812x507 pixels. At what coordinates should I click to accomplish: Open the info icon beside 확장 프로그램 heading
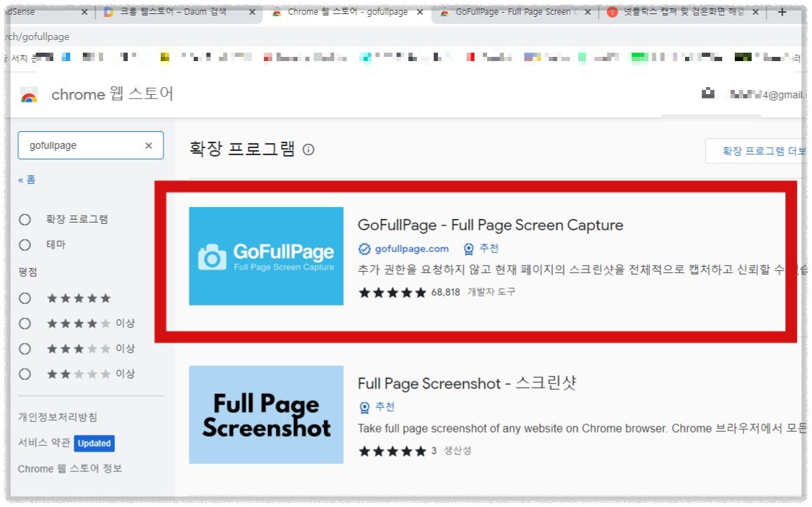(308, 150)
